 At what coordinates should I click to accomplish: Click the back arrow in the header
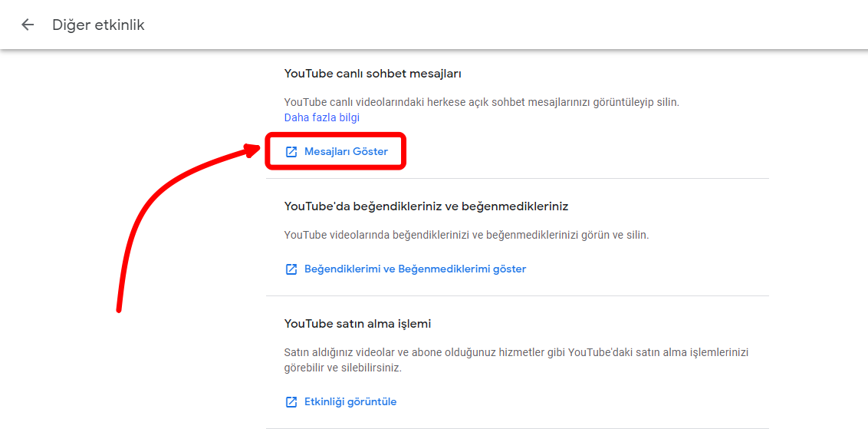click(28, 25)
